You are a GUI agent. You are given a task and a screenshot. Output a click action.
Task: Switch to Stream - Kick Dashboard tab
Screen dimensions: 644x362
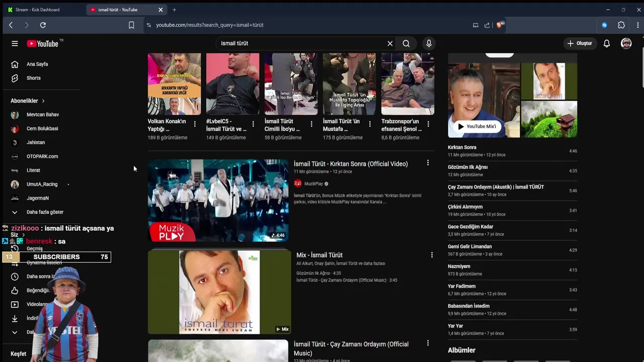pos(44,10)
